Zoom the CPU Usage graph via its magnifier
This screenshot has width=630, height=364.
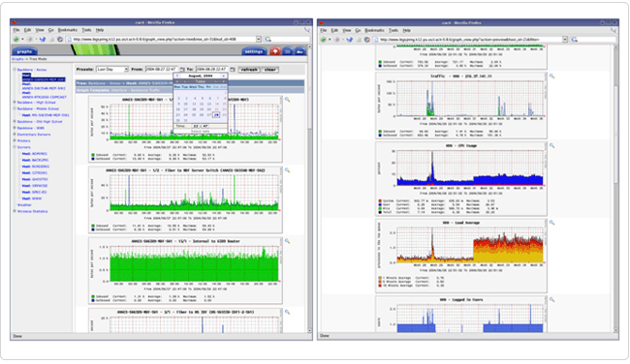tap(552, 145)
